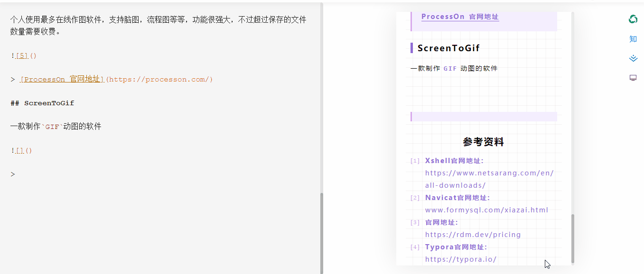This screenshot has width=644, height=274.
Task: Click the 参考资料 heading in the preview
Action: pyautogui.click(x=483, y=141)
